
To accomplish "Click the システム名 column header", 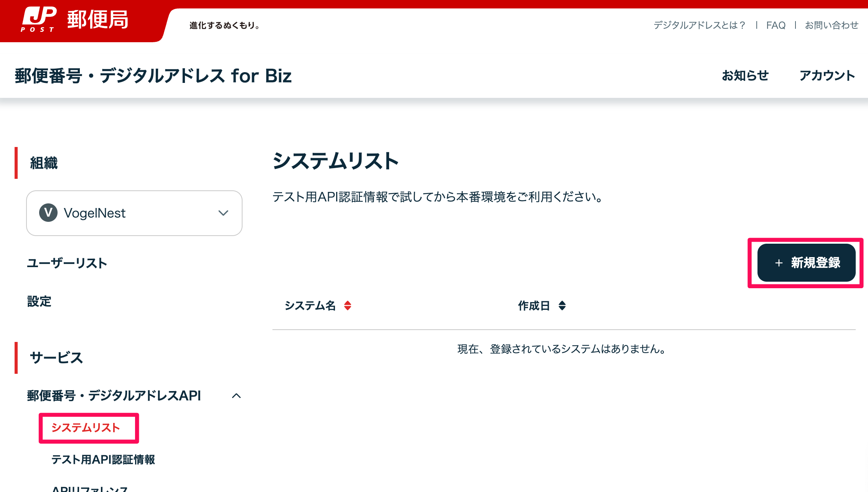I will click(310, 305).
